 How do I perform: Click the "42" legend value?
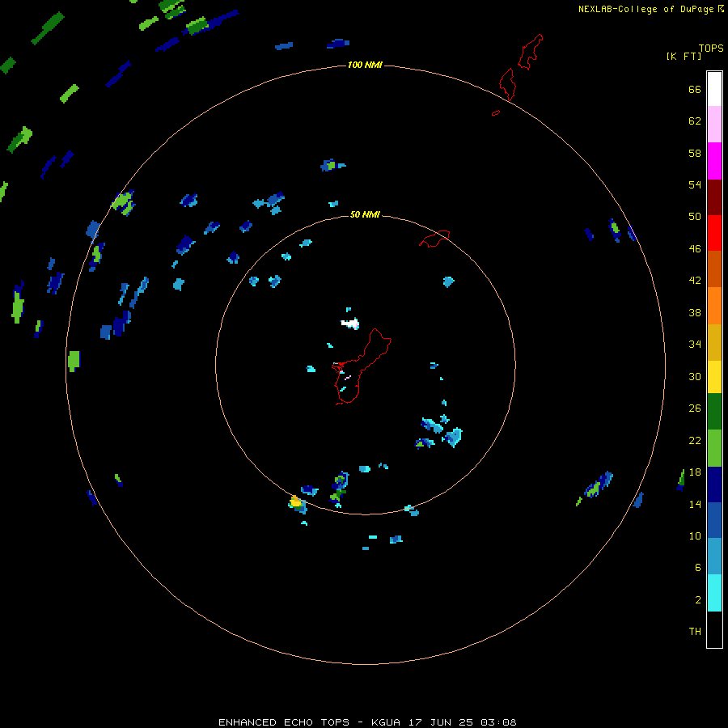coord(695,281)
